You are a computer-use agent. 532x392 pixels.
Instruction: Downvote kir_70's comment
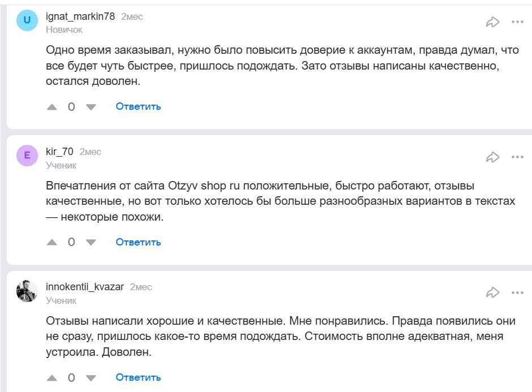point(91,242)
